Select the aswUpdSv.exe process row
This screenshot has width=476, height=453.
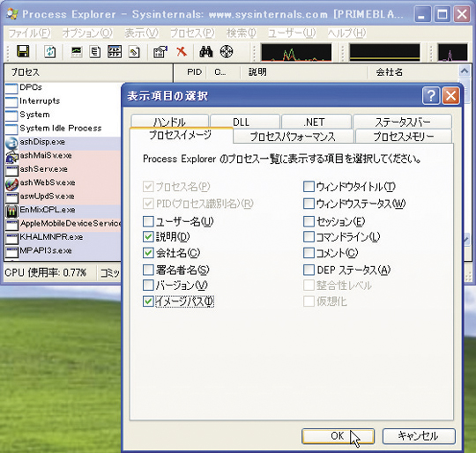[x=63, y=197]
